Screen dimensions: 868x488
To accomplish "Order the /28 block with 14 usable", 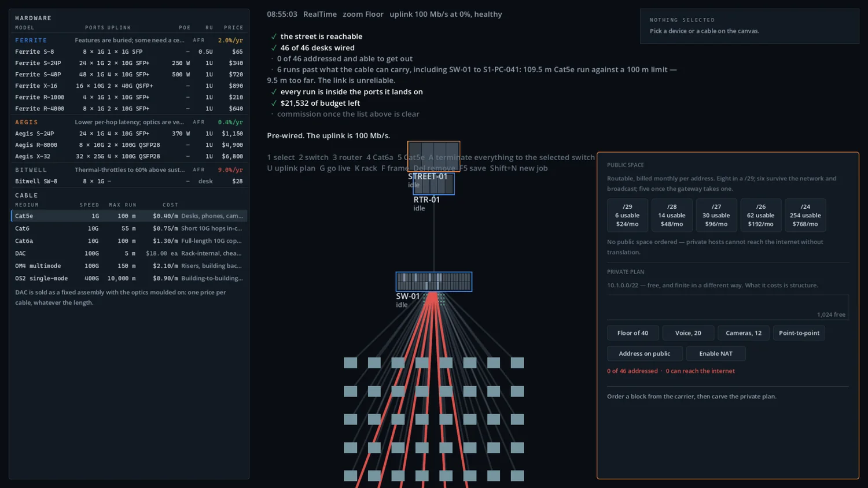I will (x=672, y=215).
